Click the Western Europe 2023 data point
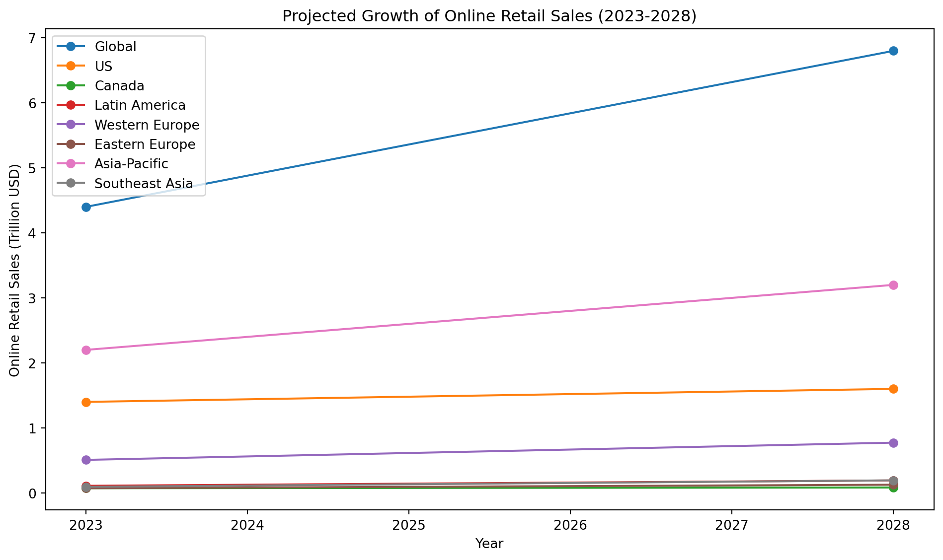Screen dimensions: 943x560 (86, 460)
